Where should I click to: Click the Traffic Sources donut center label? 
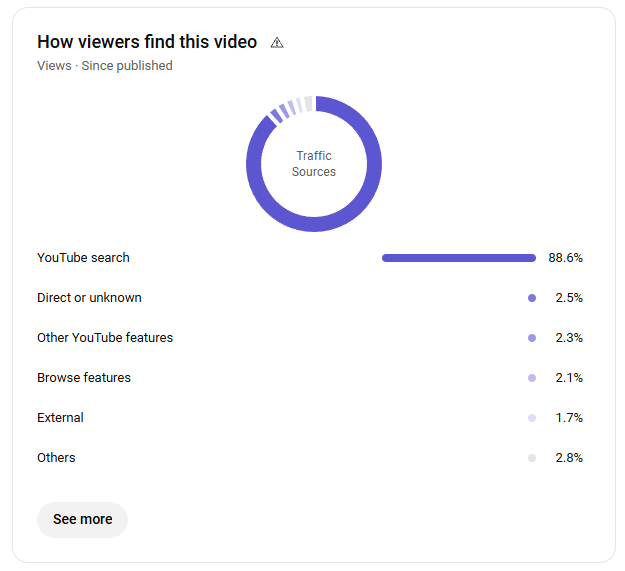pyautogui.click(x=313, y=163)
